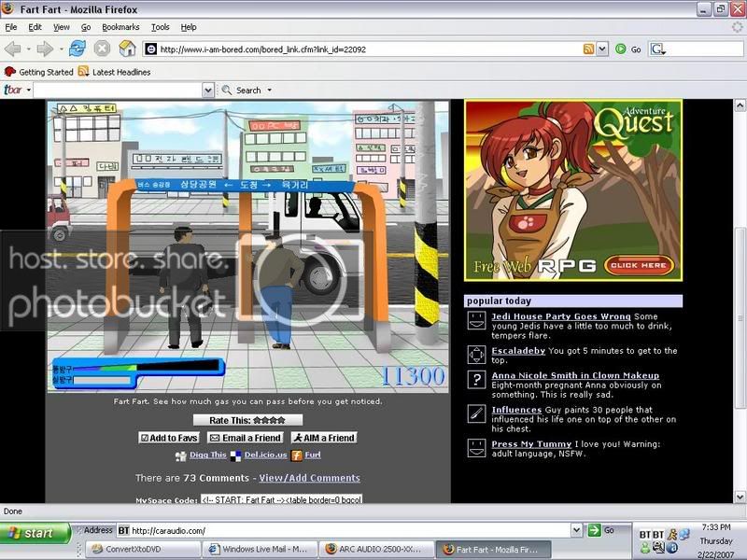747x560 pixels.
Task: Click the smiley icon beside Press My Tummy
Action: tap(476, 448)
